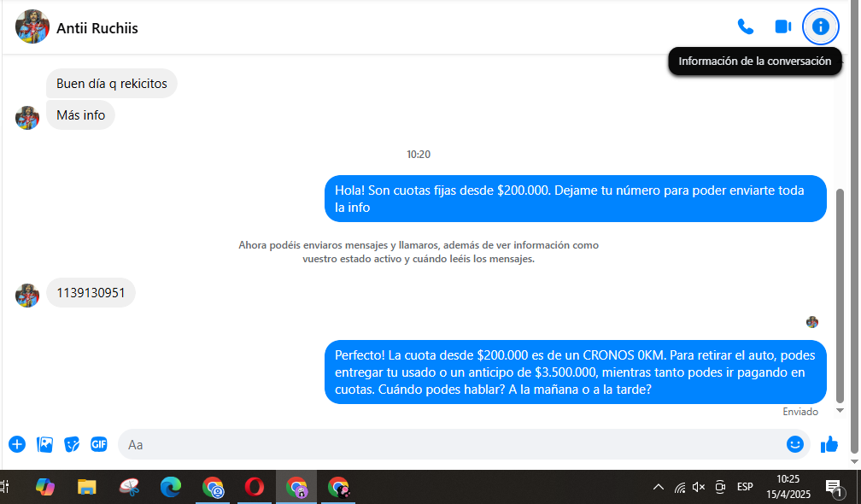Toggle the muted volume speaker icon
Image resolution: width=861 pixels, height=504 pixels.
coord(699,487)
